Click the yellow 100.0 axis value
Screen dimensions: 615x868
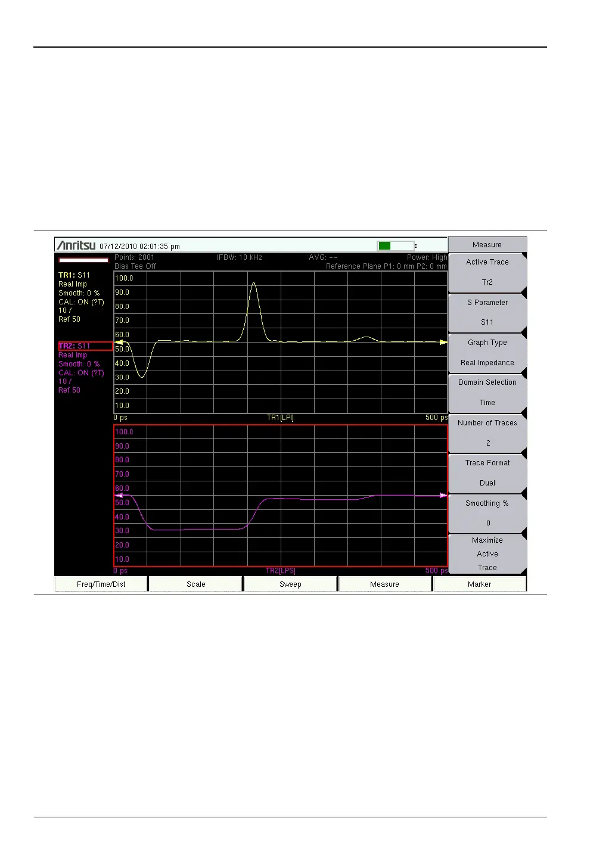[124, 278]
